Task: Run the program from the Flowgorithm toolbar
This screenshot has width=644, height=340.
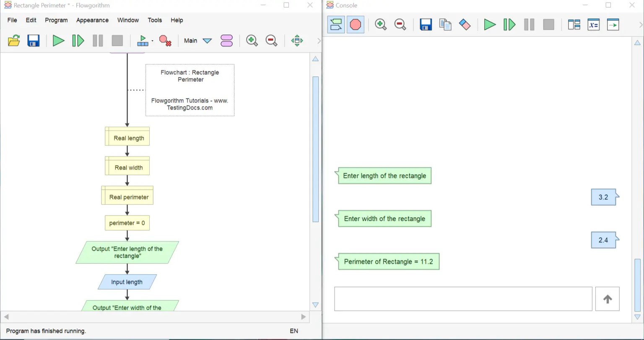Action: [58, 41]
